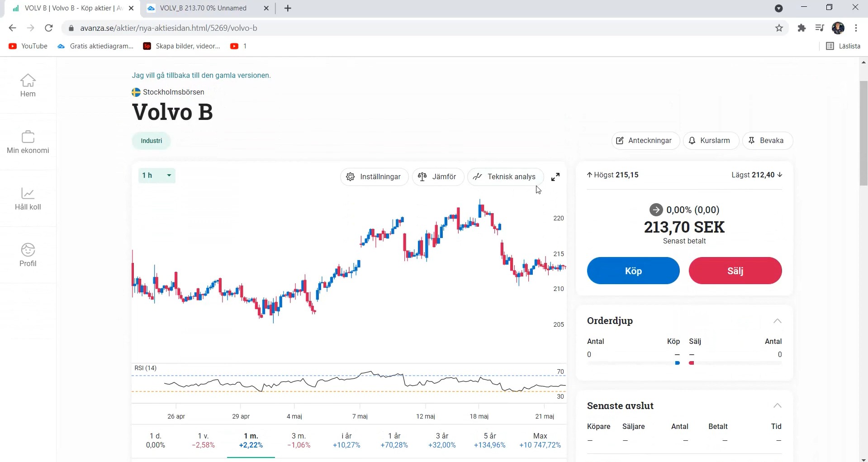Expand chart to fullscreen

point(555,177)
